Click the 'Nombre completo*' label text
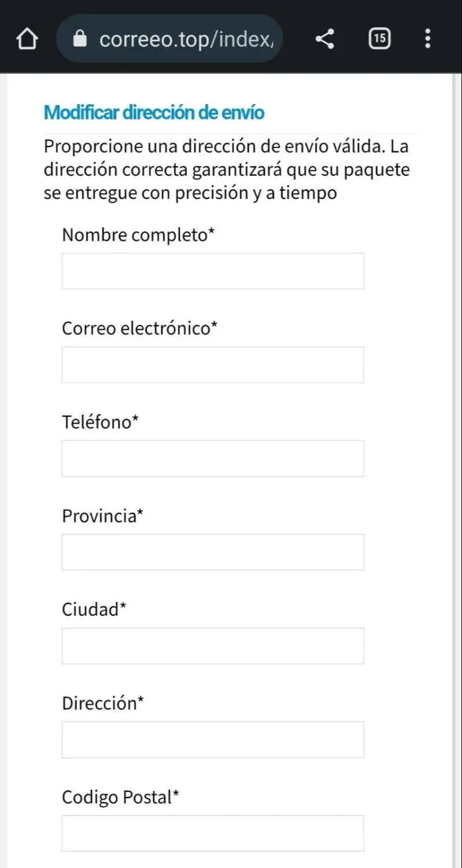Screen dimensions: 462x868 tap(138, 235)
